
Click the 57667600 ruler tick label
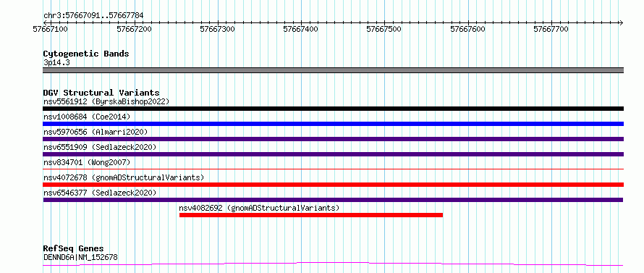tap(467, 29)
